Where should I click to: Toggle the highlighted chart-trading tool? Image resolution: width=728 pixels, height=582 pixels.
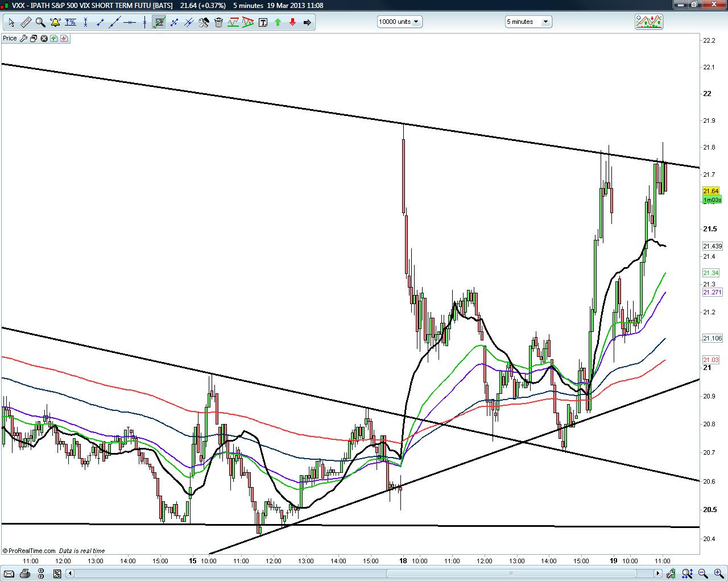[x=159, y=23]
